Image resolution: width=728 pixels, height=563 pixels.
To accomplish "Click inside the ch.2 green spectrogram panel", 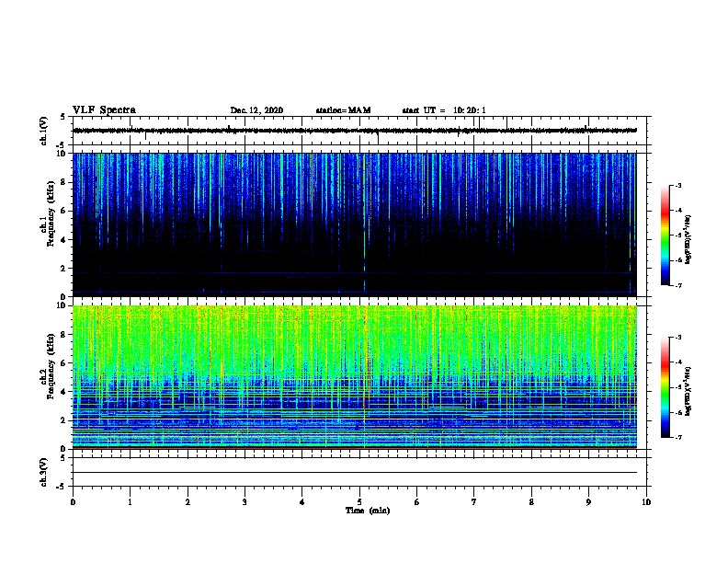I will point(355,377).
